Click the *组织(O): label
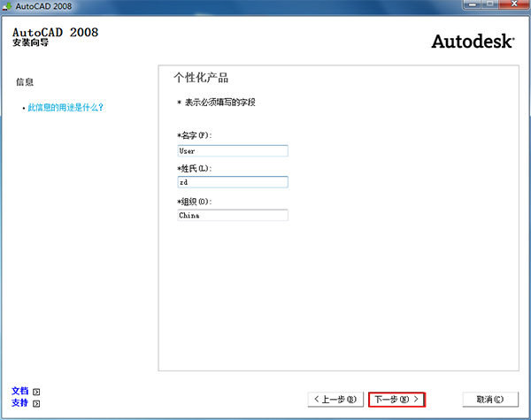 pos(195,202)
